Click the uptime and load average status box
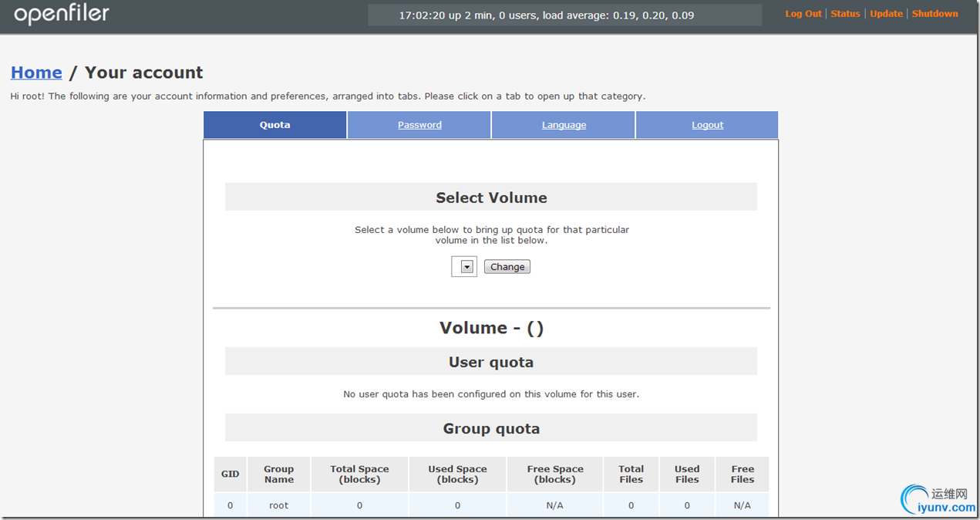The height and width of the screenshot is (520, 980). click(564, 15)
